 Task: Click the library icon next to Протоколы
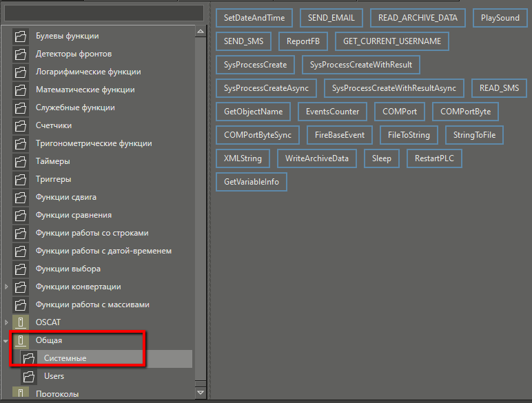click(20, 394)
